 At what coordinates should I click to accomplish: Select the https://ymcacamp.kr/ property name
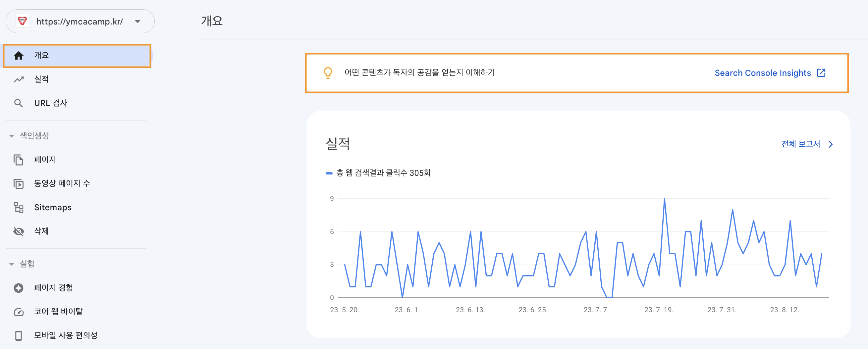(x=80, y=22)
